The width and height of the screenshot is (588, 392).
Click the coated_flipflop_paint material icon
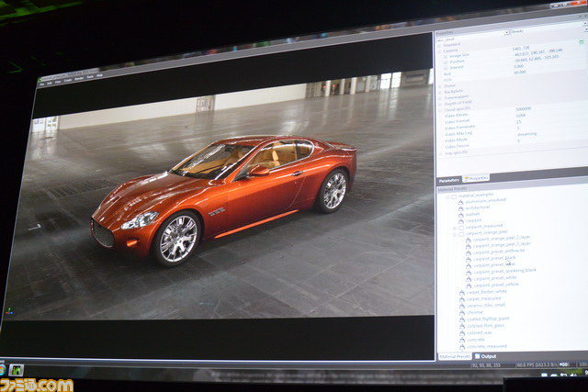click(x=462, y=319)
